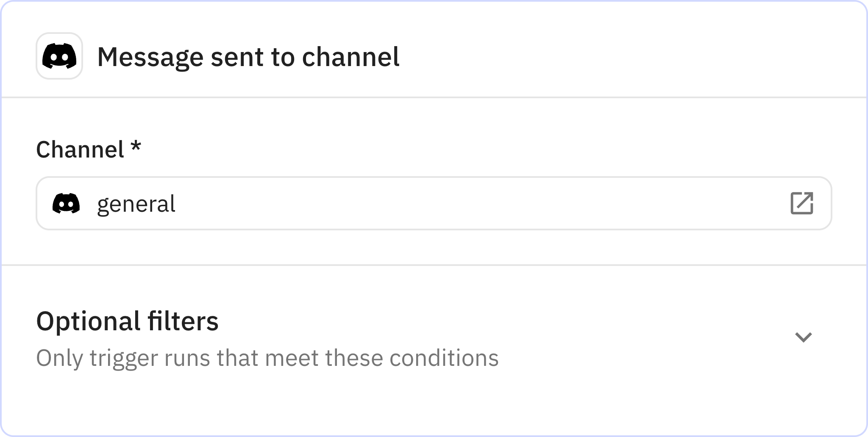Click the required asterisk next to Channel
The height and width of the screenshot is (437, 868).
(x=135, y=147)
